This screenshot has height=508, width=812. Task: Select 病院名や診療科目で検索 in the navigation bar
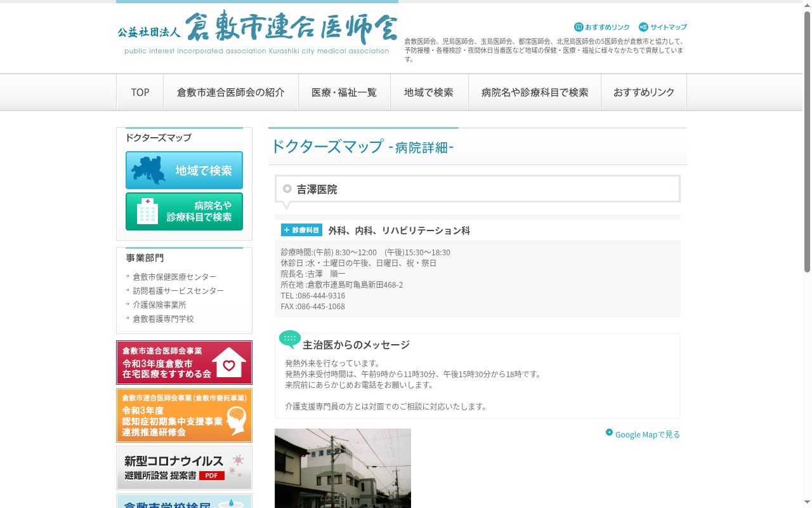coord(535,92)
